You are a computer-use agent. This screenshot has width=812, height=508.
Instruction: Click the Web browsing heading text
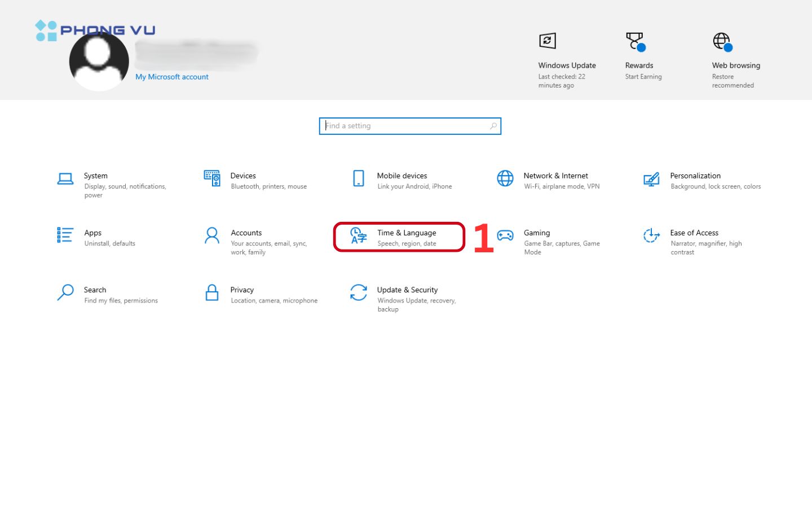[x=736, y=65]
